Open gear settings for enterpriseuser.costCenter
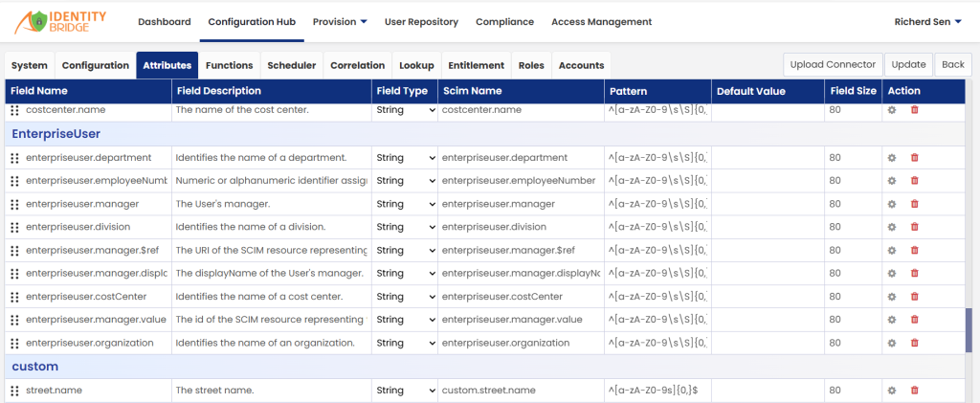The height and width of the screenshot is (403, 980). [892, 296]
